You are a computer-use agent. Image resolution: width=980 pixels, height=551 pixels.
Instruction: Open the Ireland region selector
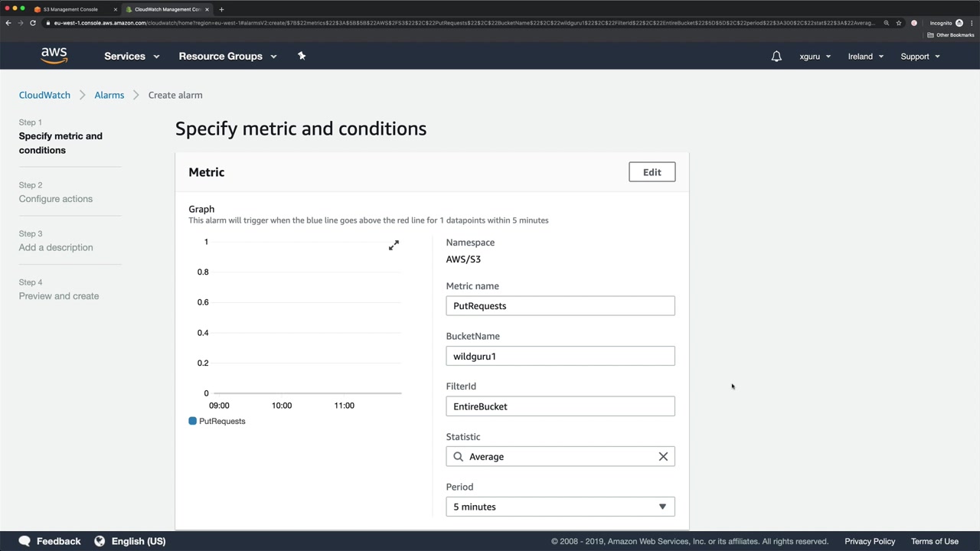(x=865, y=57)
